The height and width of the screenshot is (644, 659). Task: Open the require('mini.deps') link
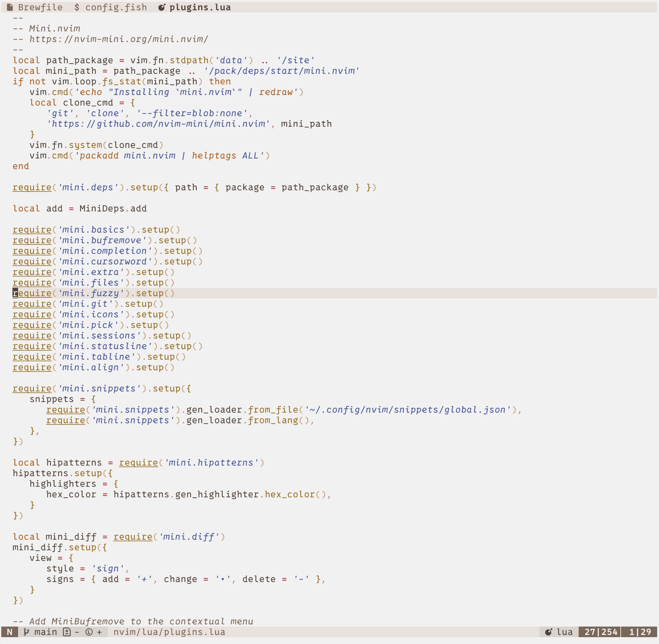point(31,187)
